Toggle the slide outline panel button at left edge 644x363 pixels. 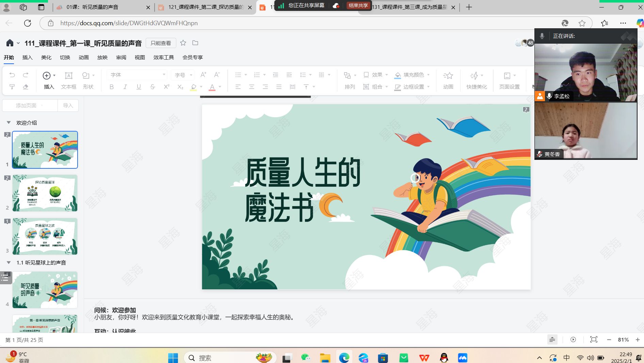pos(5,278)
